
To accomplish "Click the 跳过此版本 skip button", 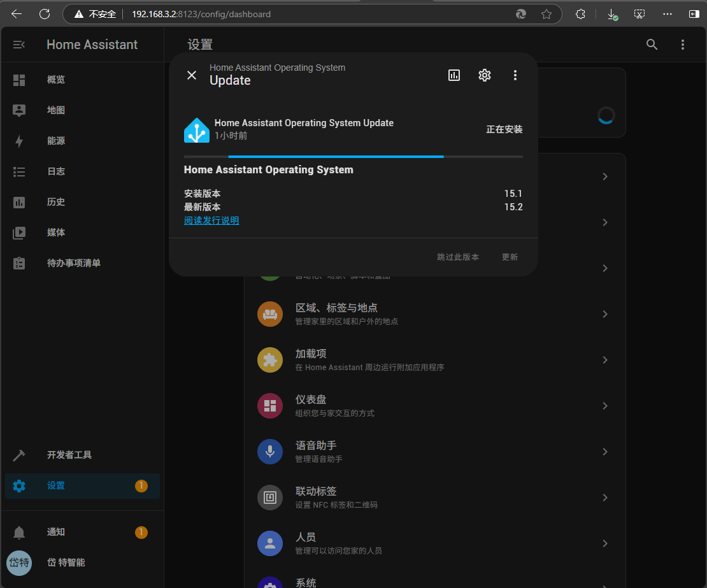I will pos(458,257).
